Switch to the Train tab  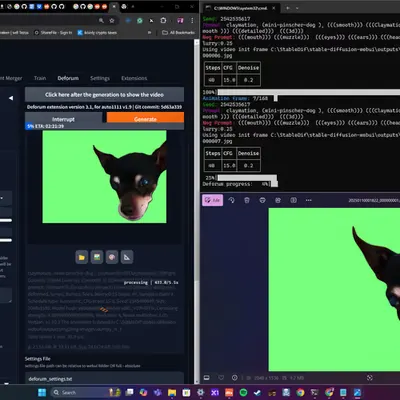click(x=40, y=78)
